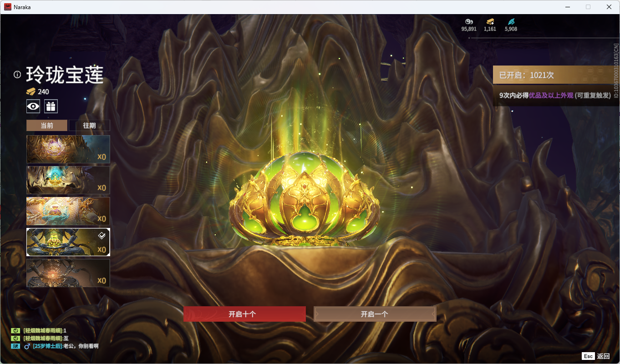
Task: Click the 9次内必得优品及以上外观 guarantee text
Action: coord(555,95)
